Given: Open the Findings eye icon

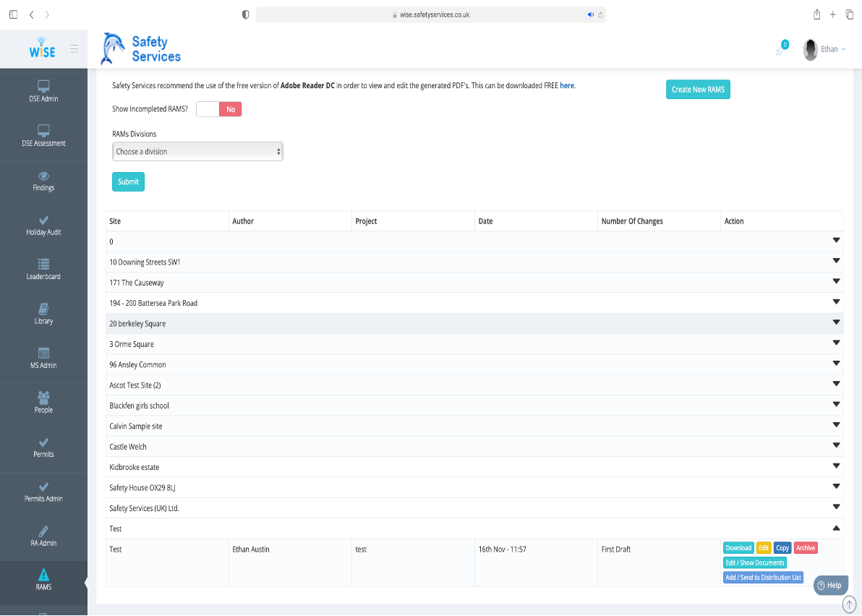Looking at the screenshot, I should pos(43,176).
